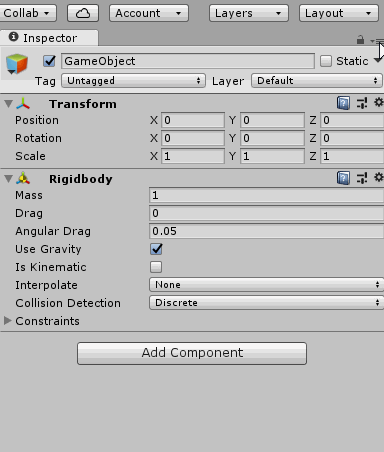The image size is (384, 452).
Task: Click the Position X field
Action: point(193,120)
